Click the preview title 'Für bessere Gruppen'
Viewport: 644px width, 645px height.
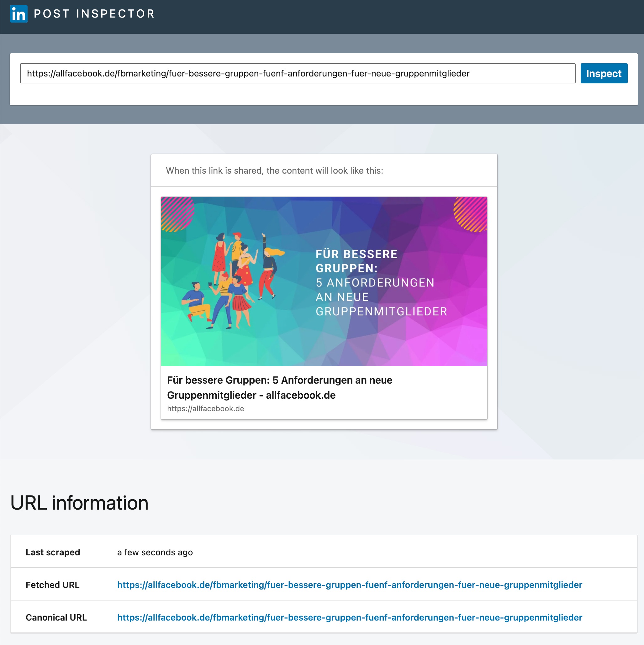(280, 388)
